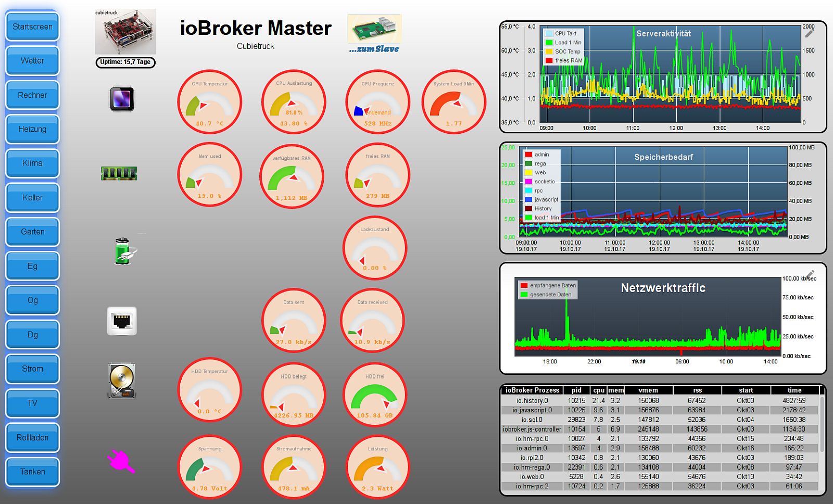The image size is (833, 504).
Task: Switch to the Garten page
Action: tap(32, 232)
